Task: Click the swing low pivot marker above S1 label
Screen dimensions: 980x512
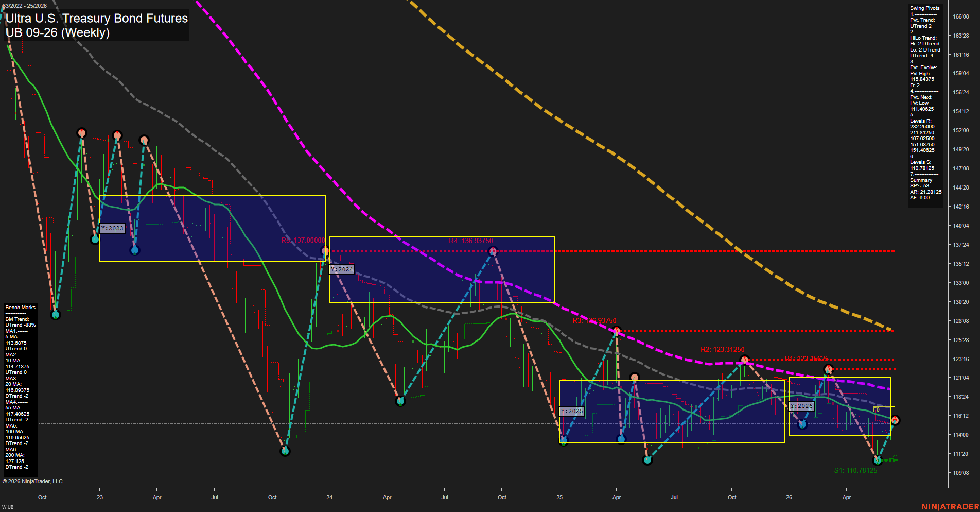Action: pos(878,460)
